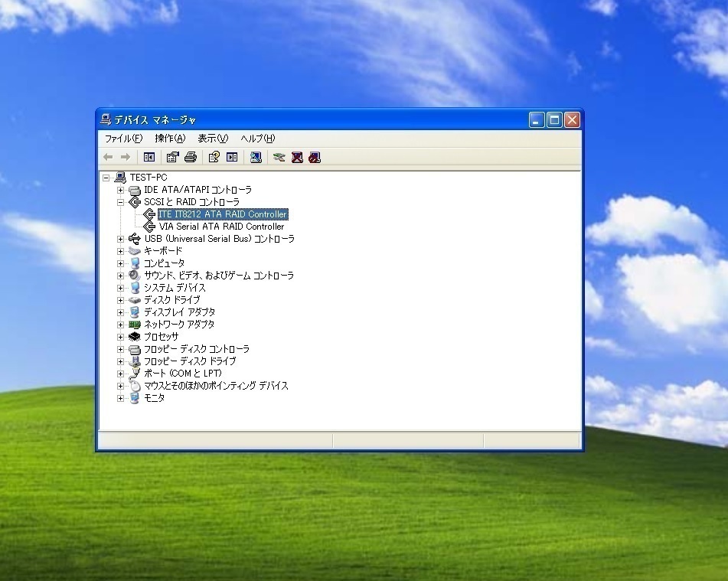Image resolution: width=728 pixels, height=581 pixels.
Task: Expand USB (Universal Serial Bus) コントローラ node
Action: 121,239
